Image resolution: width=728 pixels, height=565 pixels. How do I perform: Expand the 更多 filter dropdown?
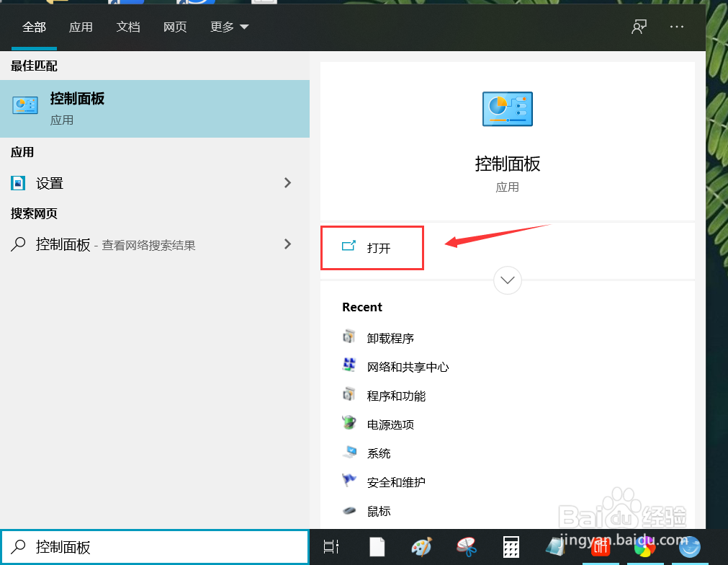228,26
